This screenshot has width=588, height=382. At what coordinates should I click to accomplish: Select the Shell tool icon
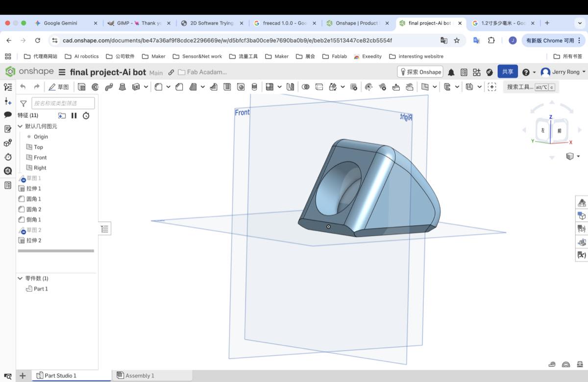[227, 87]
